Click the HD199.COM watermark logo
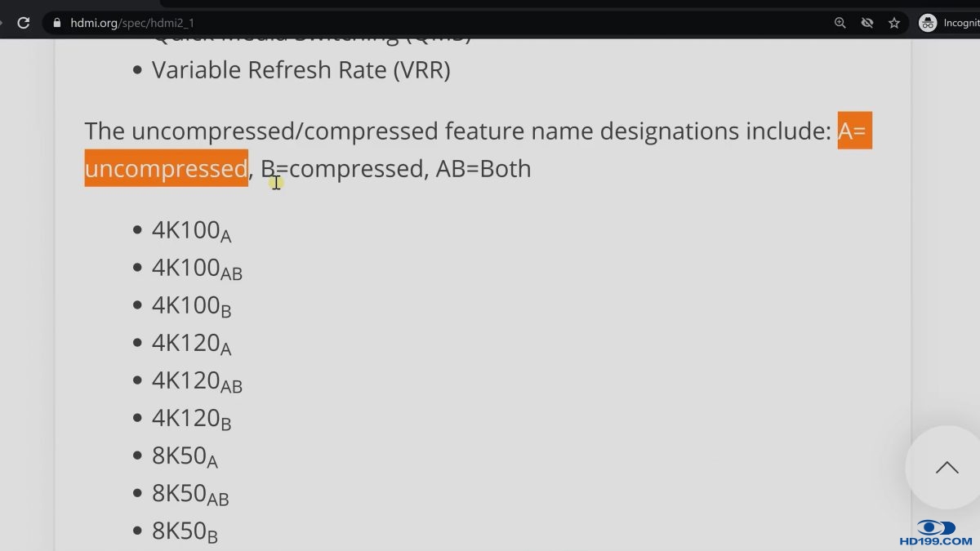 pos(935,533)
